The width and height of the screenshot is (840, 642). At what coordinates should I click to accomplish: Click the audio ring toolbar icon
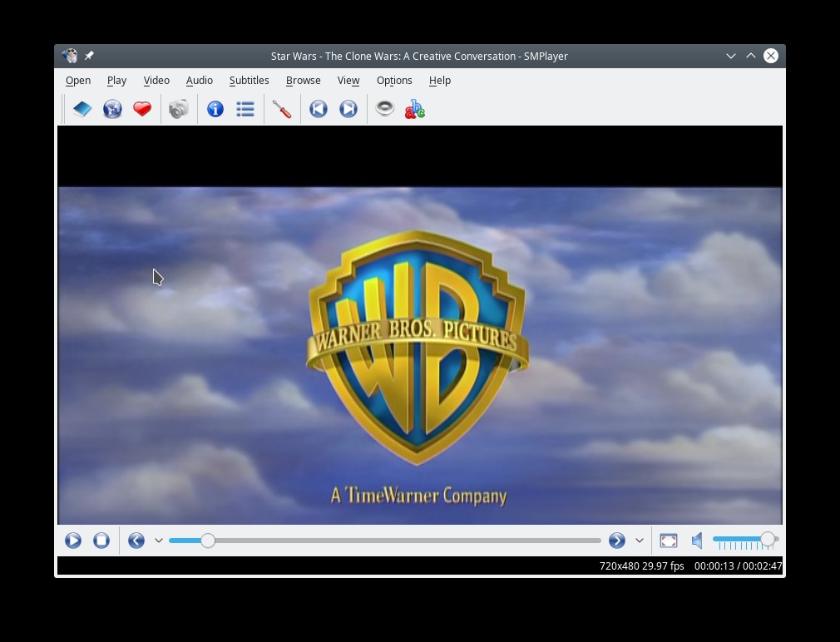pyautogui.click(x=384, y=109)
